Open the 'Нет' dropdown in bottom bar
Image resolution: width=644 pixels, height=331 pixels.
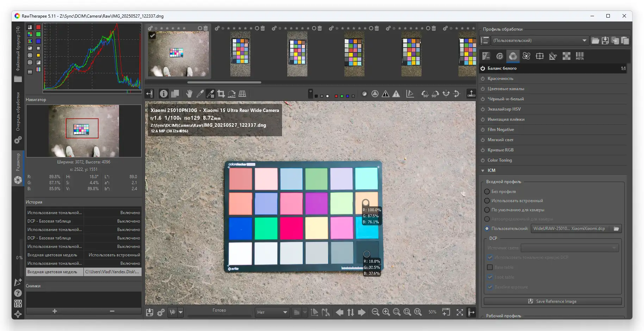coord(272,312)
